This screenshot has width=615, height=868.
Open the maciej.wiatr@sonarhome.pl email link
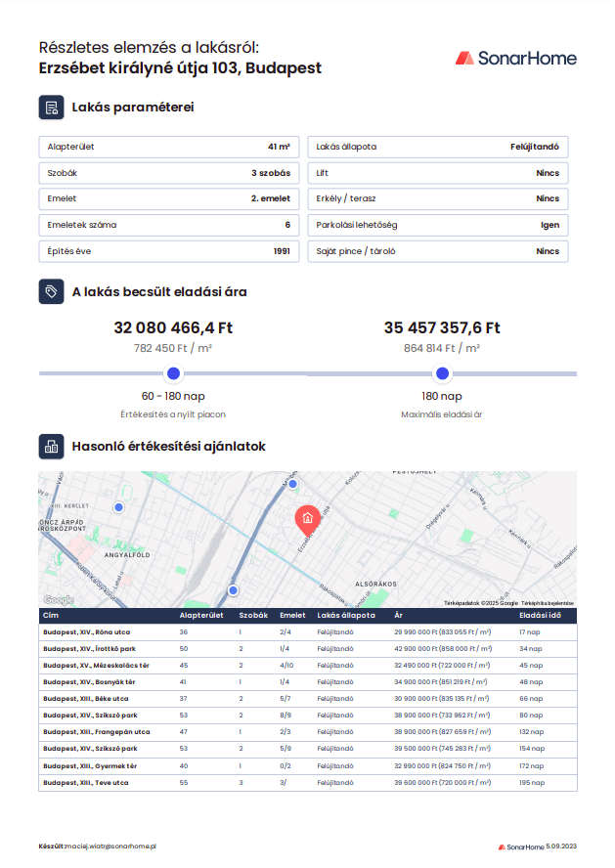pyautogui.click(x=110, y=846)
